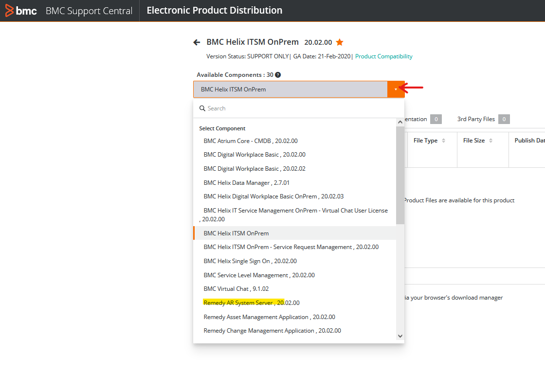The width and height of the screenshot is (545, 392).
Task: Open BMC Support Central home
Action: [x=89, y=11]
